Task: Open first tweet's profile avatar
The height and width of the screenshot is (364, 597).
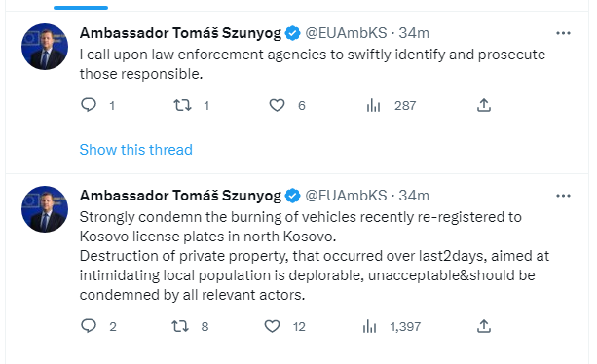Action: [x=45, y=47]
